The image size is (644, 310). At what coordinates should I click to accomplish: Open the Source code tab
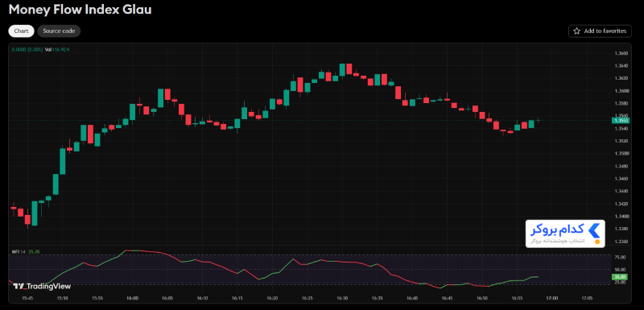59,31
